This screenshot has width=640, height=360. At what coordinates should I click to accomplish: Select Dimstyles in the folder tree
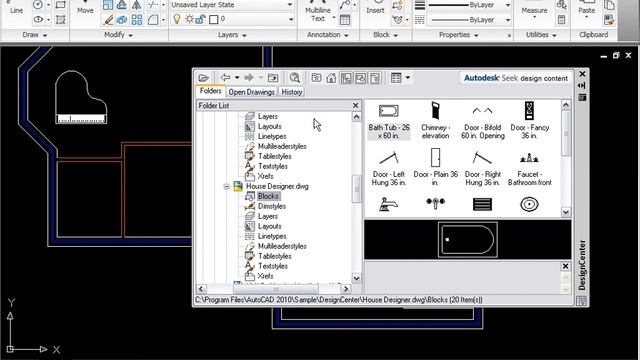272,206
